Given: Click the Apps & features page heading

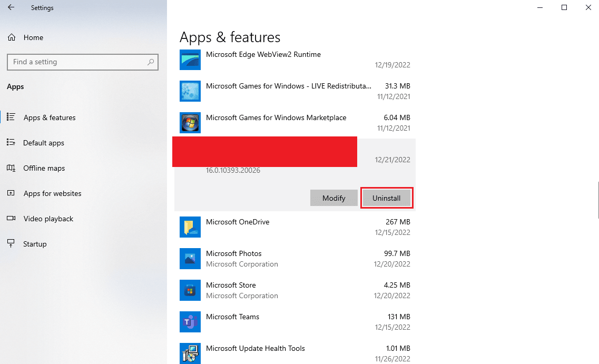Looking at the screenshot, I should [230, 37].
